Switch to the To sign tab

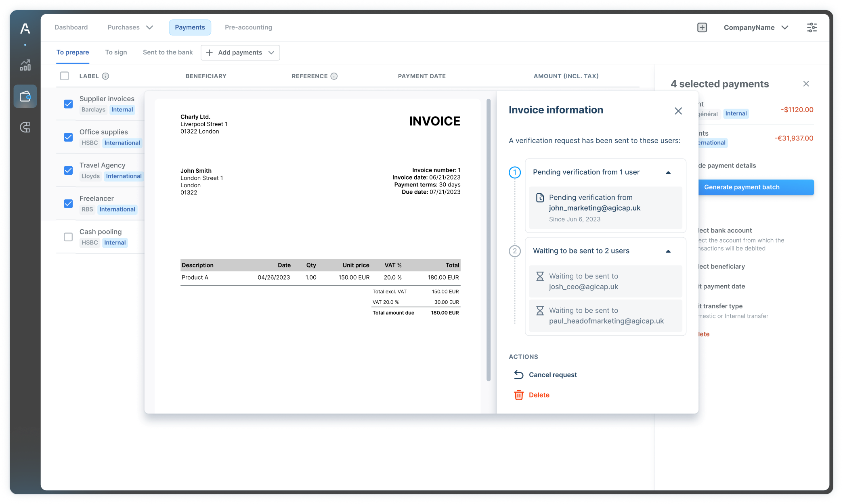(116, 52)
